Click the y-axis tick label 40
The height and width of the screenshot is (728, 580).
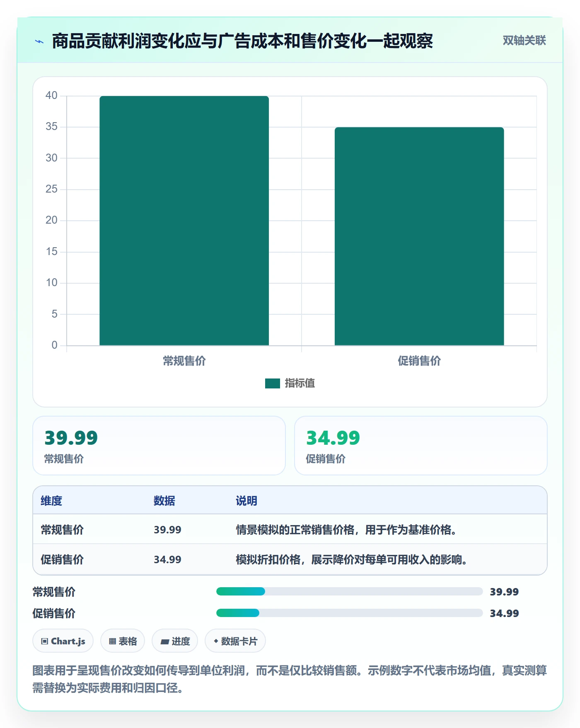(x=51, y=96)
